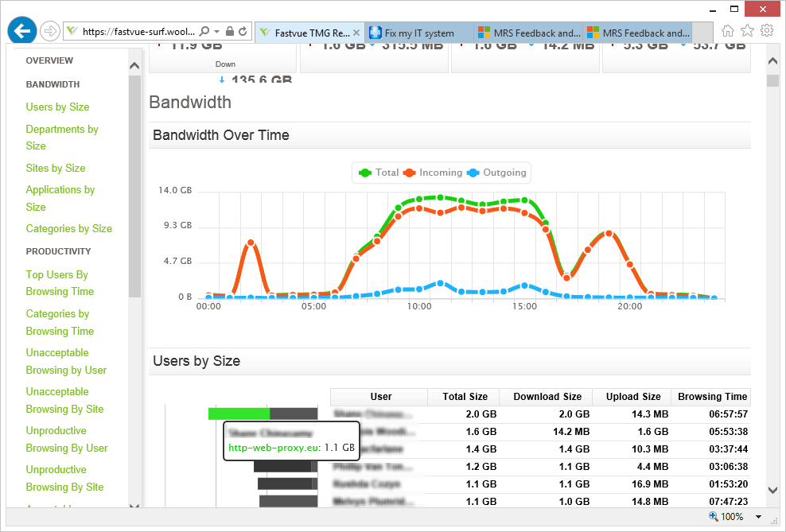Click sidebar scroll up arrow
Viewport: 786px width, 532px height.
tap(134, 66)
